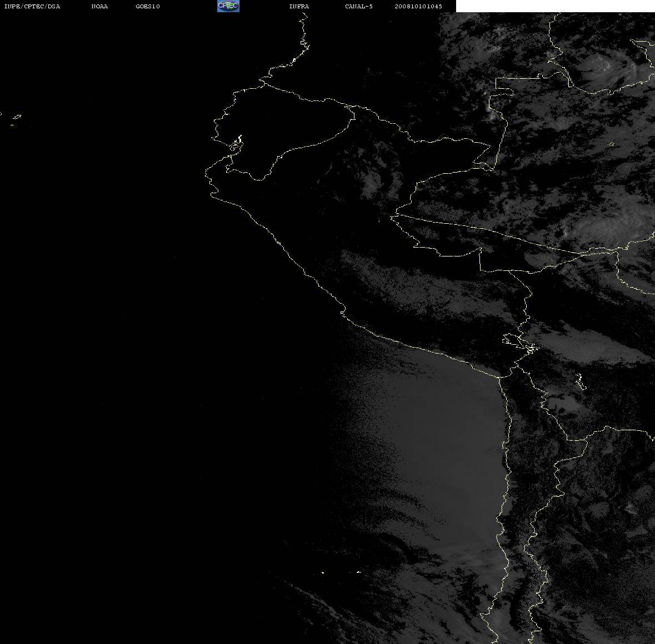
Task: Select the NOAA label in the header
Action: (99, 6)
